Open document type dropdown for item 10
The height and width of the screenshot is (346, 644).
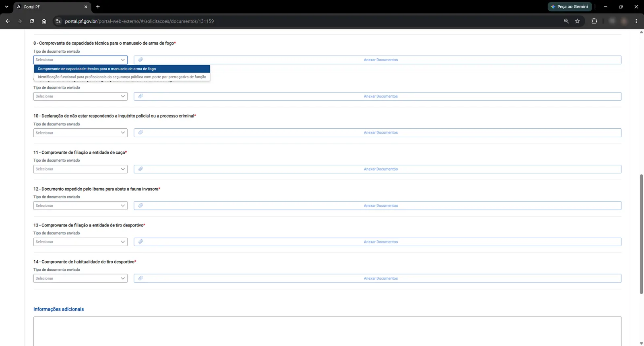[80, 133]
